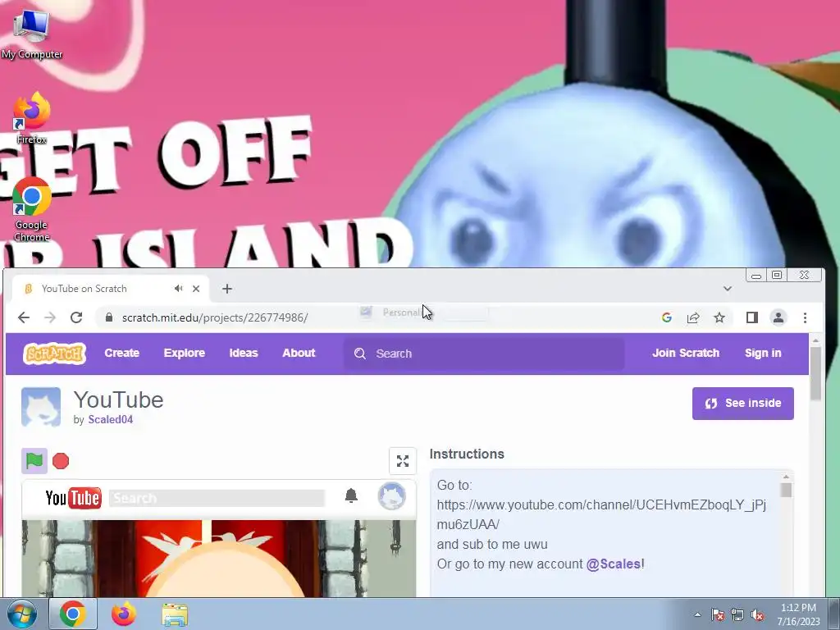Open About in Scratch nav

click(x=299, y=353)
